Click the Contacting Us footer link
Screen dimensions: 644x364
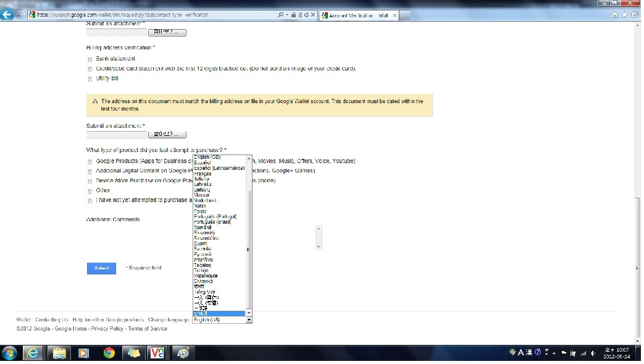52,320
